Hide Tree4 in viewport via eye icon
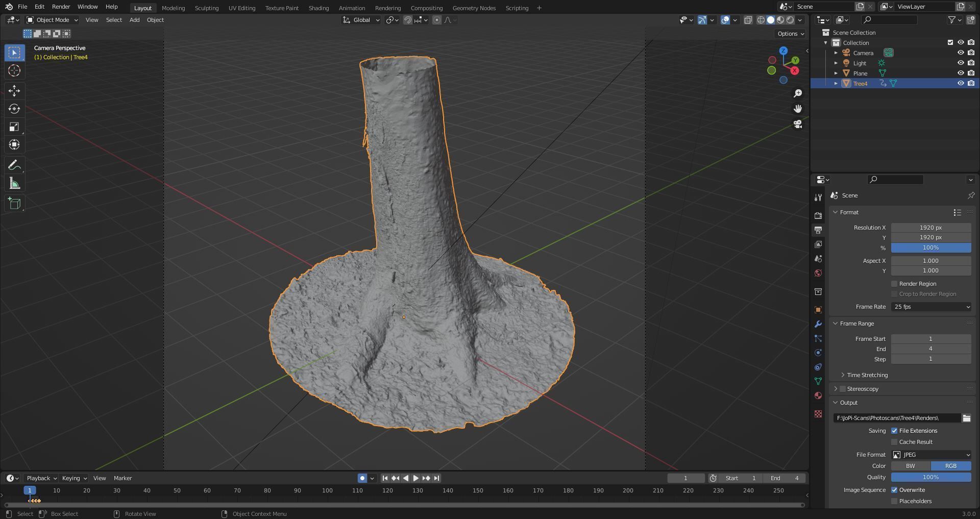The width and height of the screenshot is (980, 519). tap(960, 83)
